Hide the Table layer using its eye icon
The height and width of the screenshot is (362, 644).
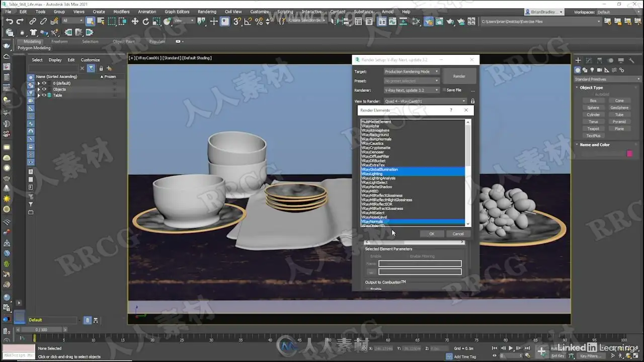tap(44, 95)
